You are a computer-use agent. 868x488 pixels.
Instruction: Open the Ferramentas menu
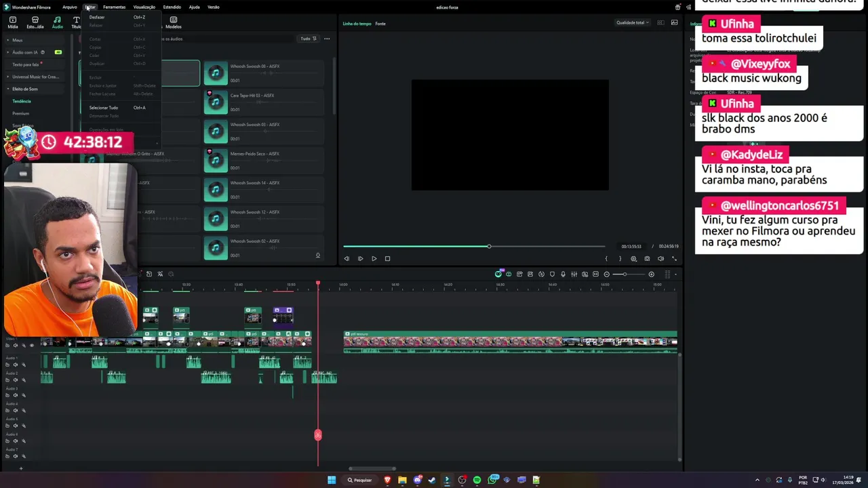click(114, 7)
